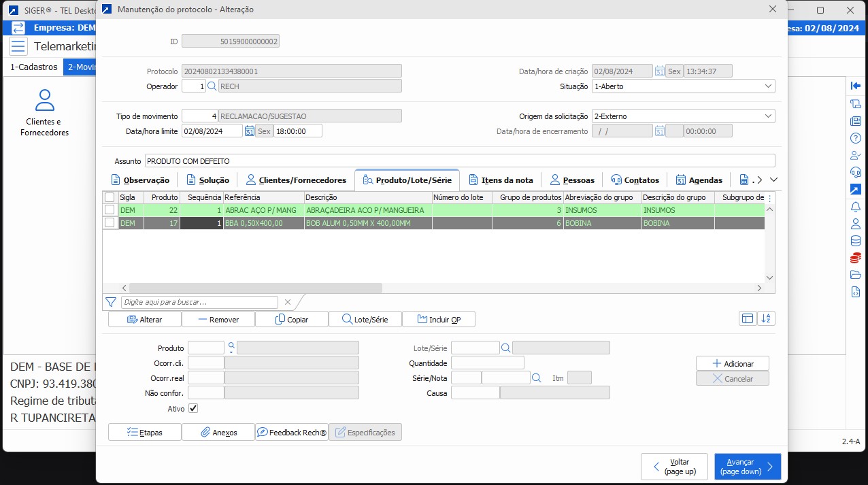Check the row for ABRAC AÇO P/ MANG
This screenshot has height=485, width=868.
pos(110,210)
